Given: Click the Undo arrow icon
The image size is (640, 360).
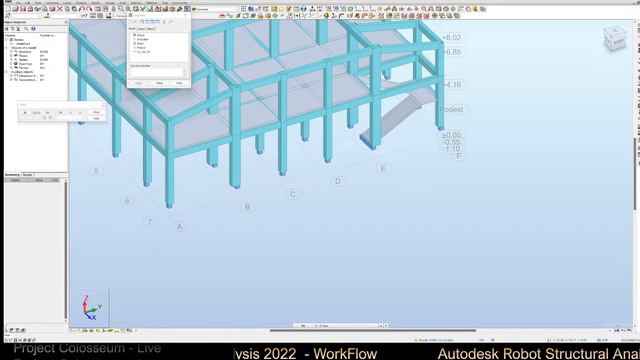Looking at the screenshot, I should tap(82, 9).
